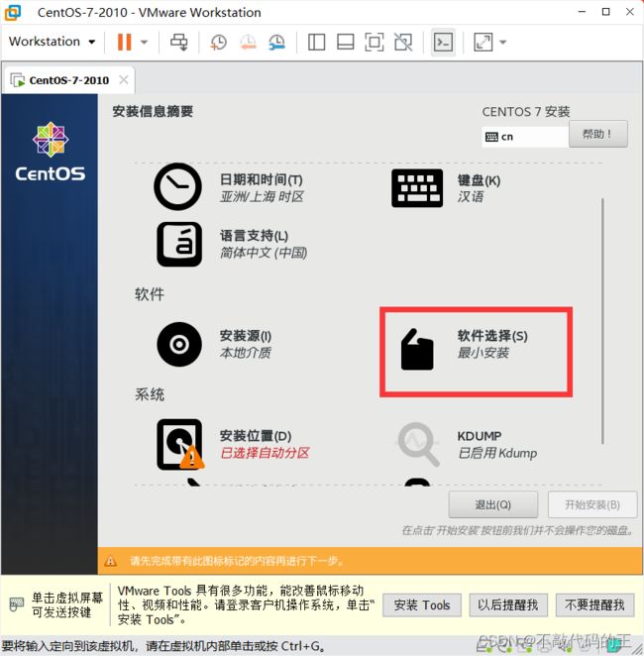Open the software selection package icon
Image resolution: width=644 pixels, height=656 pixels.
click(x=417, y=350)
